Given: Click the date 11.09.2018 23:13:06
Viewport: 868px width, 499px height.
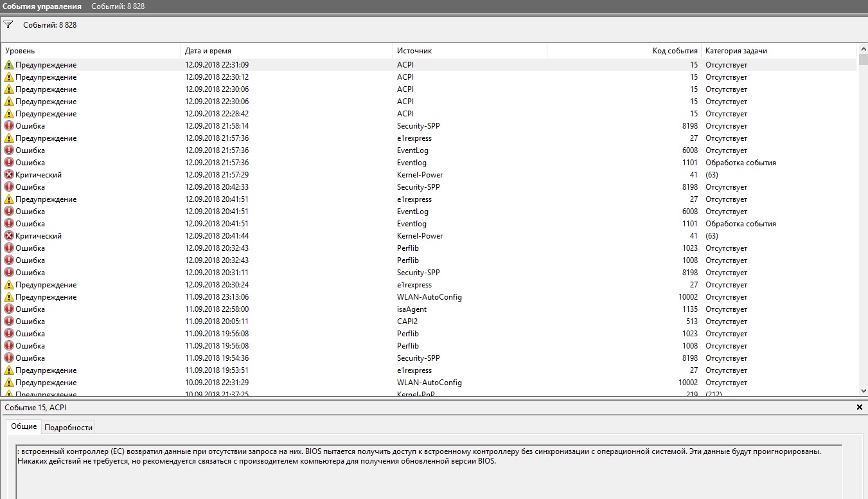Looking at the screenshot, I should [217, 297].
